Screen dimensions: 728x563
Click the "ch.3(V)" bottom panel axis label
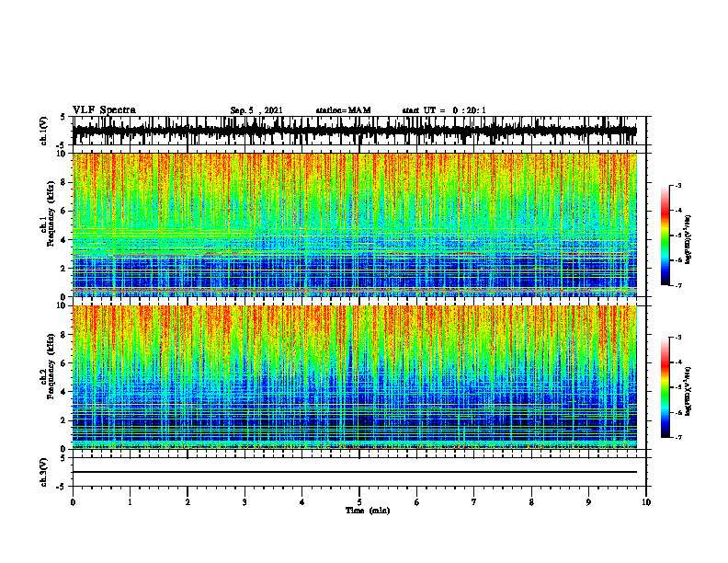pyautogui.click(x=44, y=473)
